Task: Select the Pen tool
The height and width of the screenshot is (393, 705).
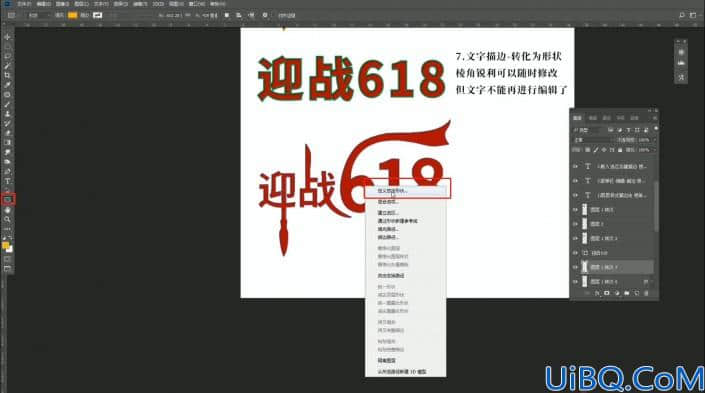Action: coord(7,171)
